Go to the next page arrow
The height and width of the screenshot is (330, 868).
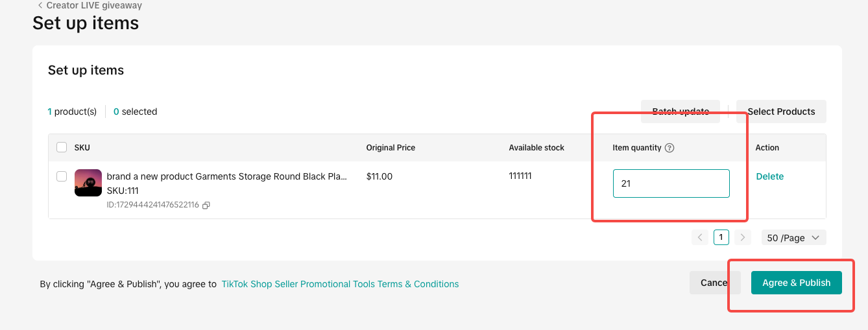coord(743,237)
